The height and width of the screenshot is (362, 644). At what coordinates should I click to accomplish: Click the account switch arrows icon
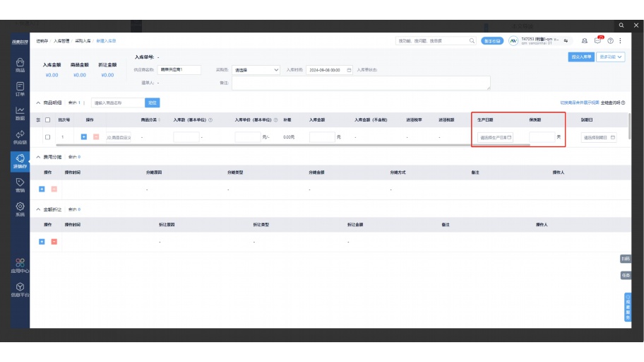[566, 41]
